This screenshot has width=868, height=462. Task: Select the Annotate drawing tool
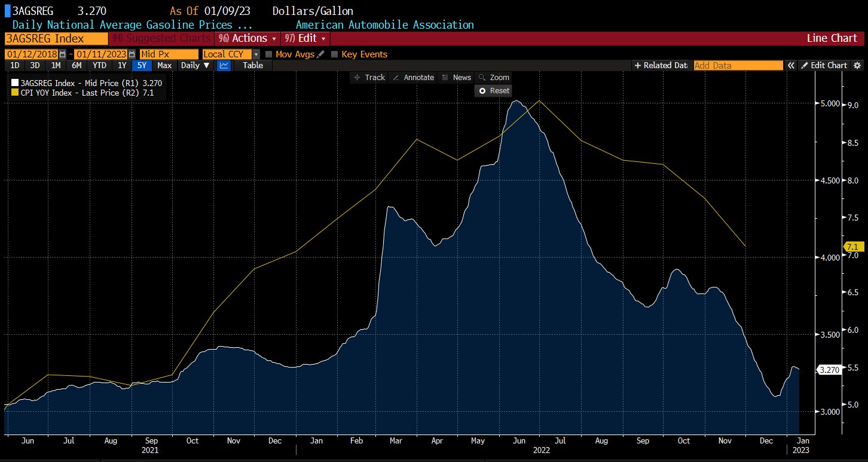tap(413, 78)
